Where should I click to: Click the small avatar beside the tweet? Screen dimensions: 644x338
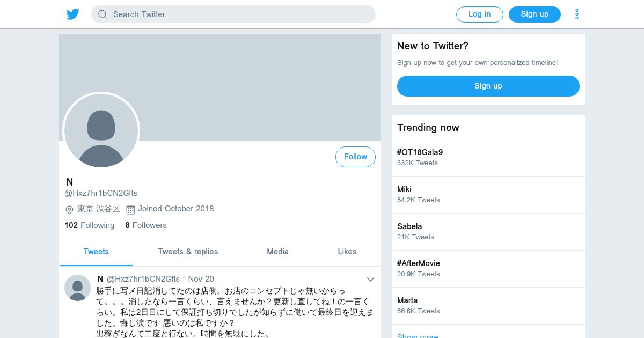[x=77, y=288]
